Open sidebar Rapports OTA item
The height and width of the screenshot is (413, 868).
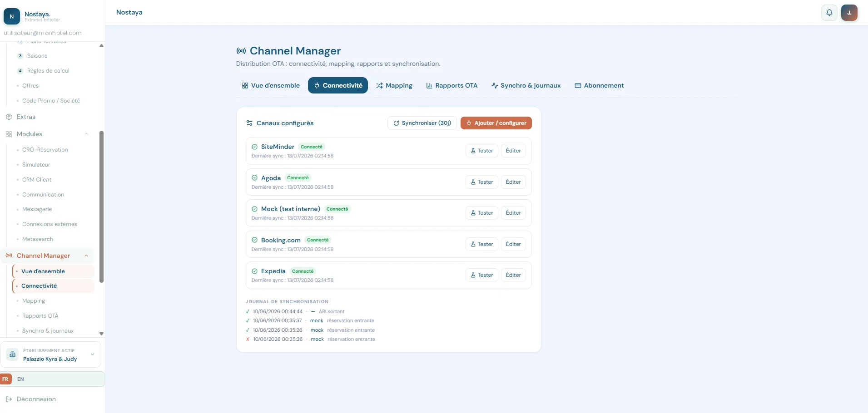[x=40, y=316]
